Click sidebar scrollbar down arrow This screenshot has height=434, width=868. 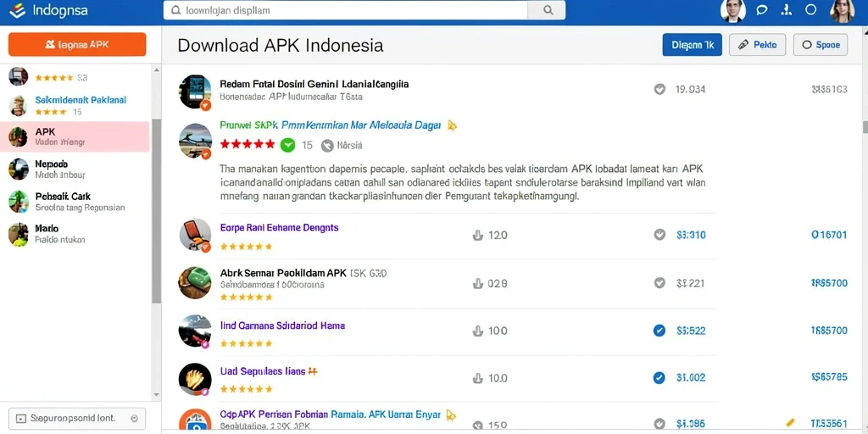point(156,395)
